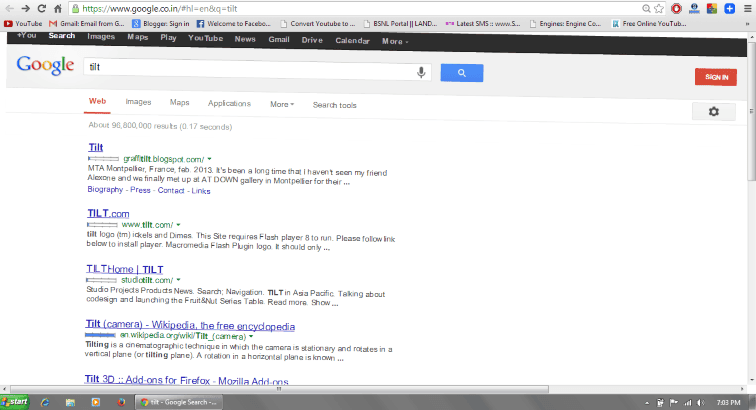Open Tilt (camera) Wikipedia result
756x410 pixels.
point(190,325)
